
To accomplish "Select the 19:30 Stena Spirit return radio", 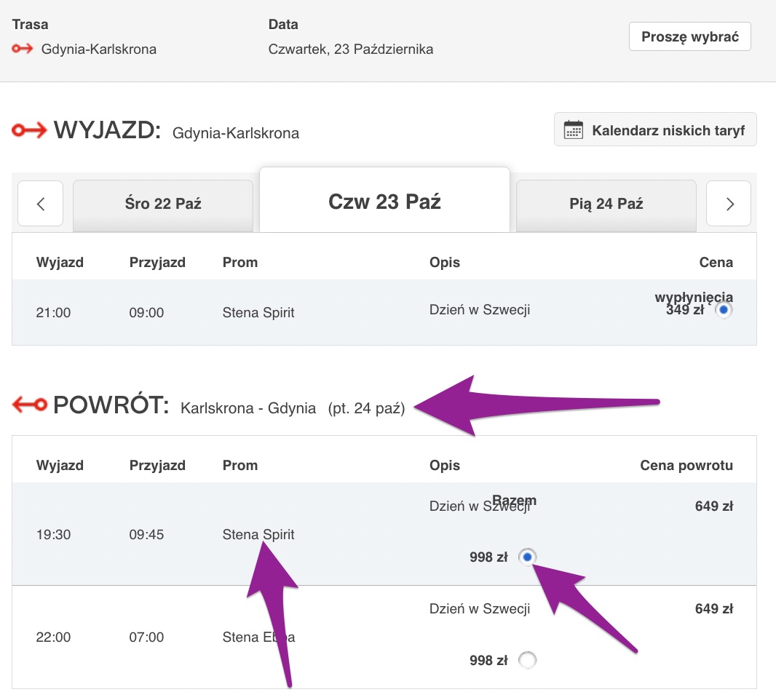I will tap(528, 557).
